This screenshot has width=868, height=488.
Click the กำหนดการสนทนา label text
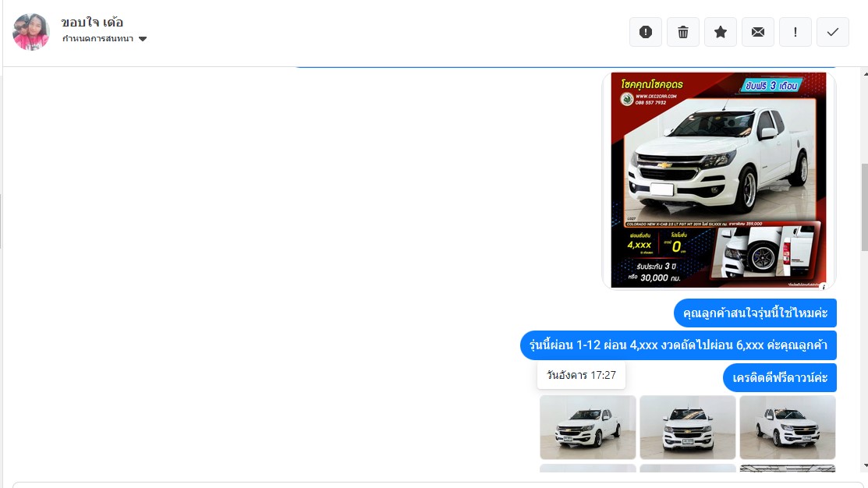tap(97, 39)
